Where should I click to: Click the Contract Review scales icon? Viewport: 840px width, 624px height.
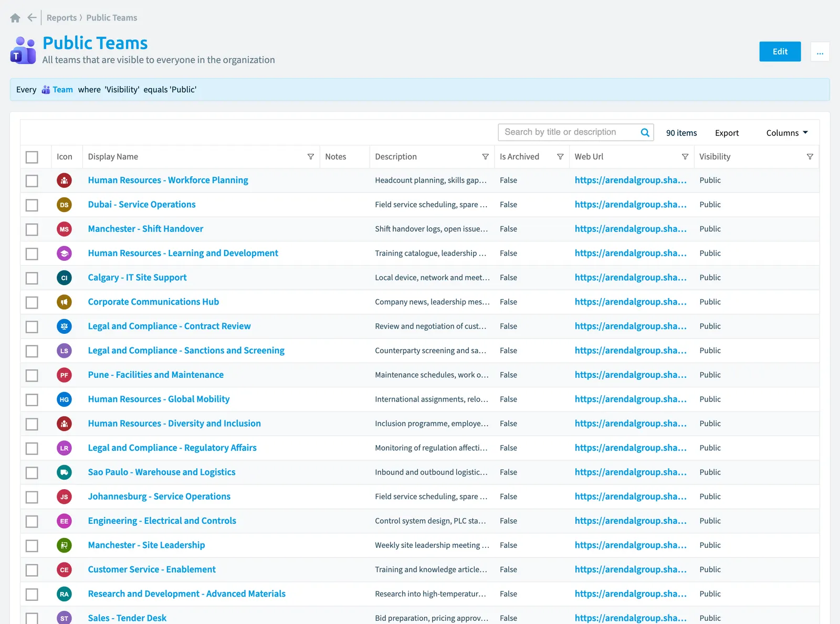tap(64, 326)
